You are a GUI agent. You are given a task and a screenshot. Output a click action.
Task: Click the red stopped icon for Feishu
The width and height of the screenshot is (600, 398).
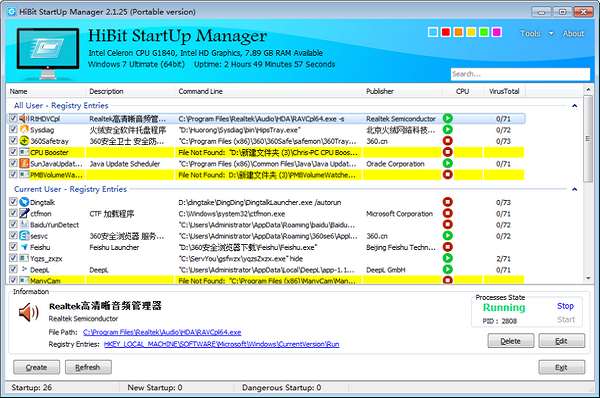coord(447,247)
